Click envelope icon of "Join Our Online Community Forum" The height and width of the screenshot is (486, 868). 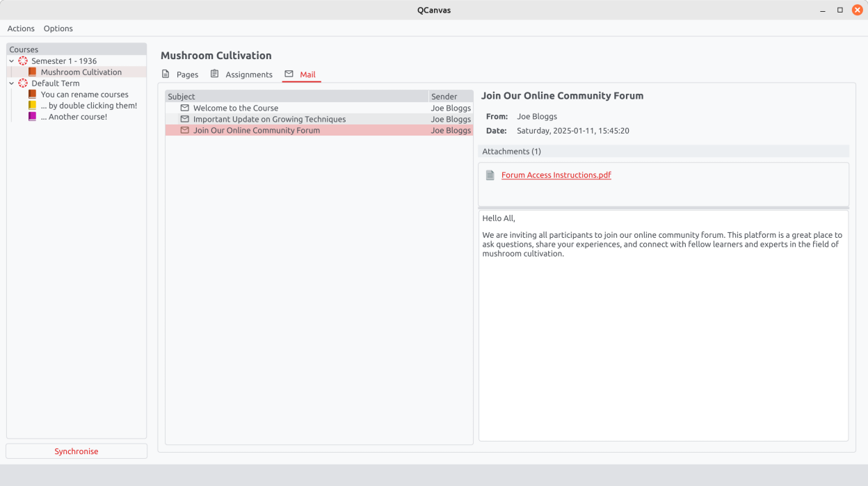[x=184, y=131]
